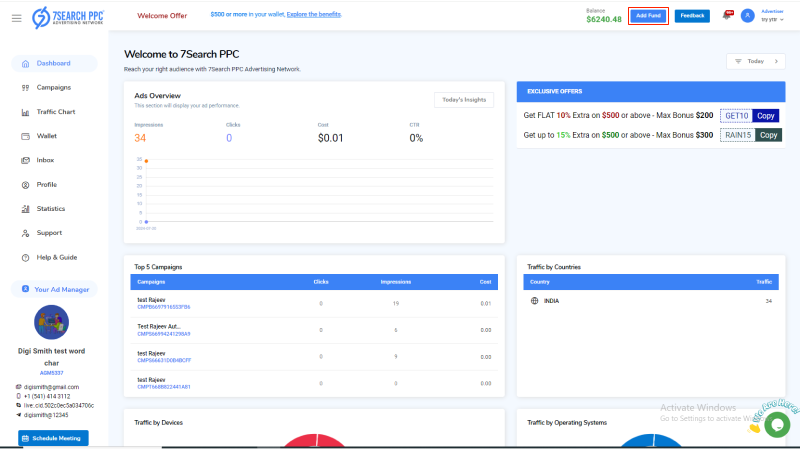Click the Dashboard home icon
The width and height of the screenshot is (800, 449).
26,64
